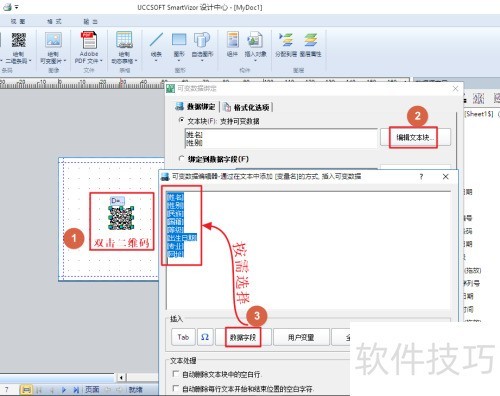Image resolution: width=500 pixels, height=396 pixels.
Task: Select the line drawing tool
Action: (156, 40)
